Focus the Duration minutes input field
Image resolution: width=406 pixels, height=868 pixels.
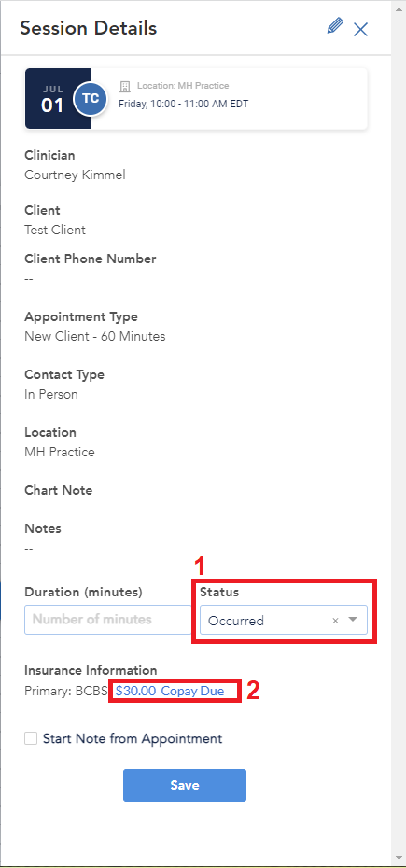point(107,620)
